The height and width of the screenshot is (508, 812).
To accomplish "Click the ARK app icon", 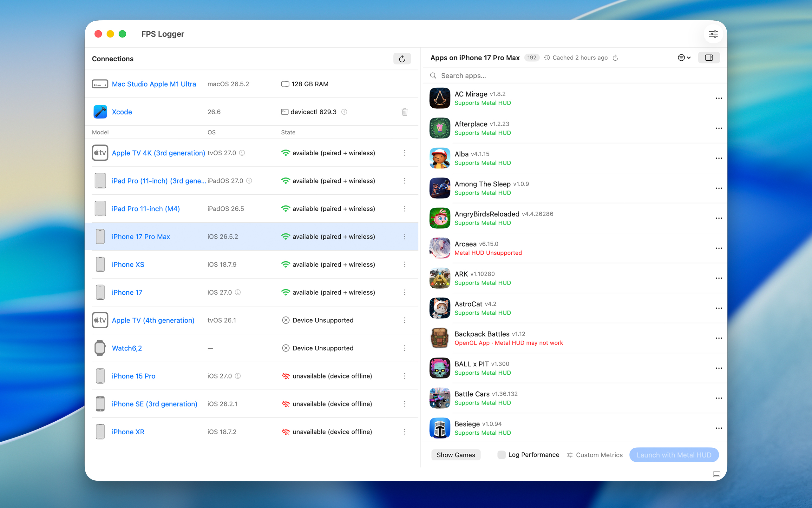I will (440, 278).
